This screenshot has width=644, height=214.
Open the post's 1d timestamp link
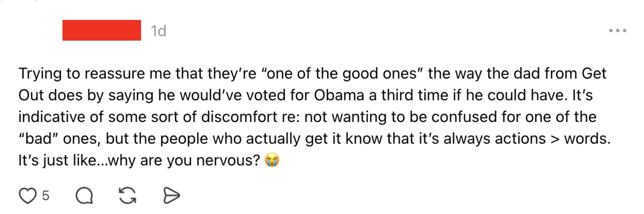[x=158, y=31]
